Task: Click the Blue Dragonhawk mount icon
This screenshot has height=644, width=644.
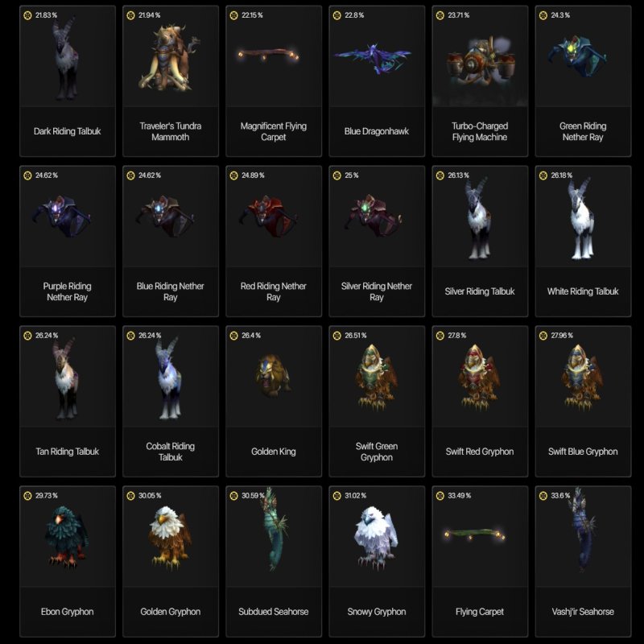Action: pyautogui.click(x=372, y=57)
